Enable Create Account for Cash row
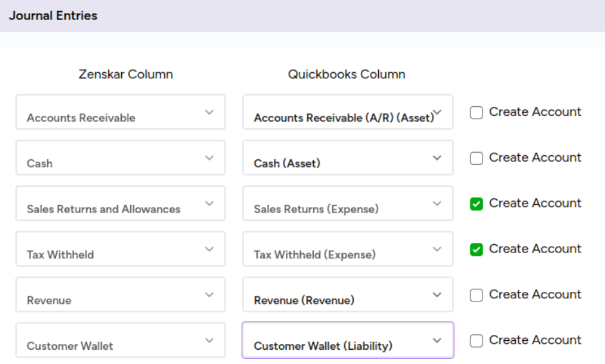Screen dimensions: 605x364 pos(476,158)
